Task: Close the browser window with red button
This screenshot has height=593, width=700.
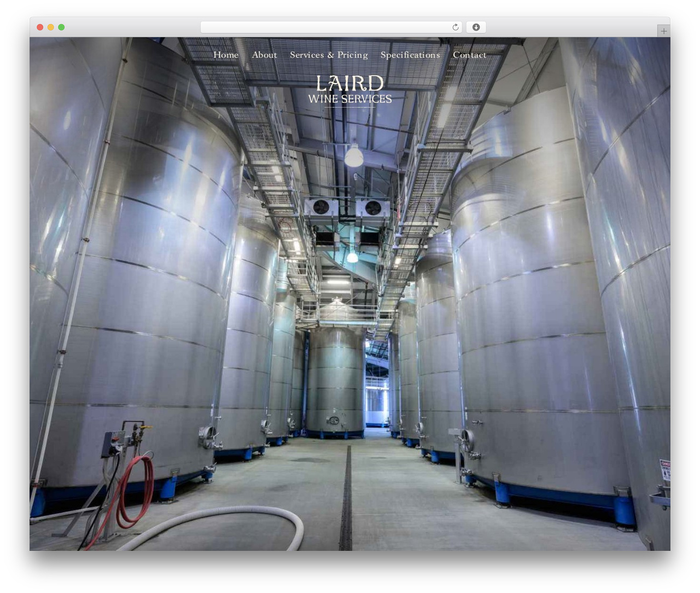Action: coord(40,27)
